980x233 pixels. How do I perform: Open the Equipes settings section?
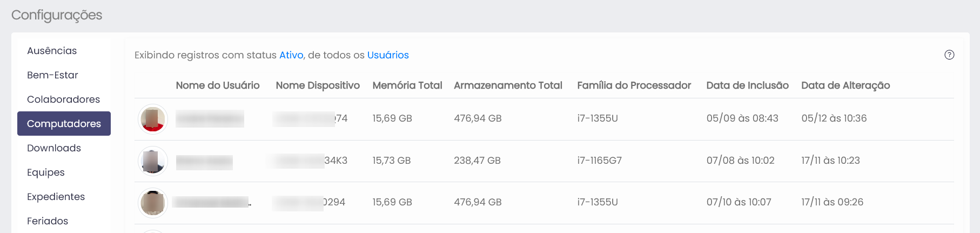46,172
